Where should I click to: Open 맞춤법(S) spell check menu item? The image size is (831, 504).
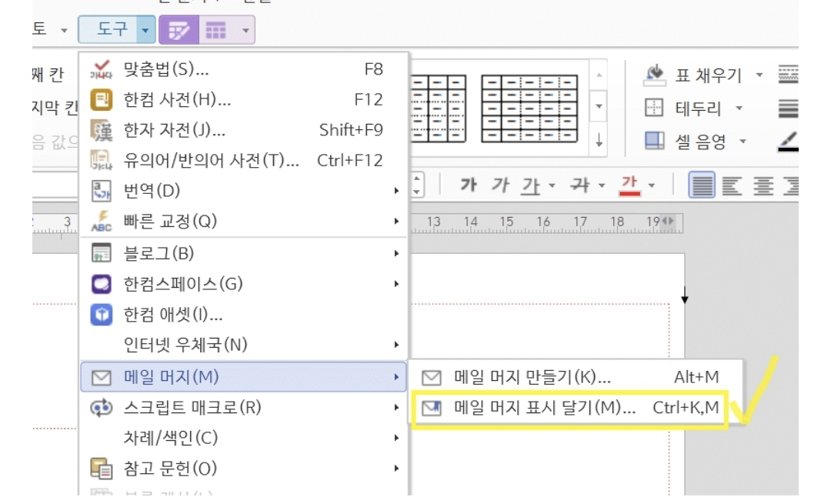244,69
